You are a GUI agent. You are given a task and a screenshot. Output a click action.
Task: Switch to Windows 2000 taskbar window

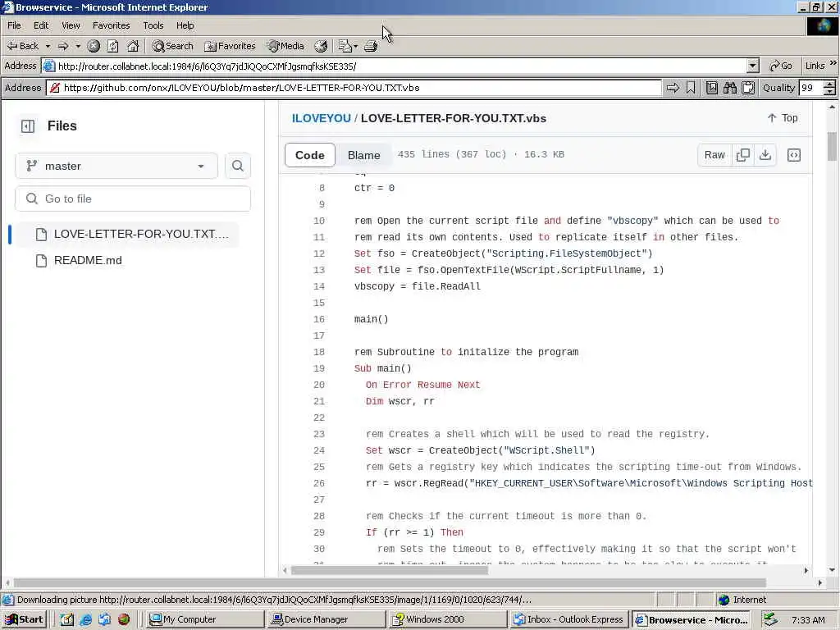click(x=448, y=619)
